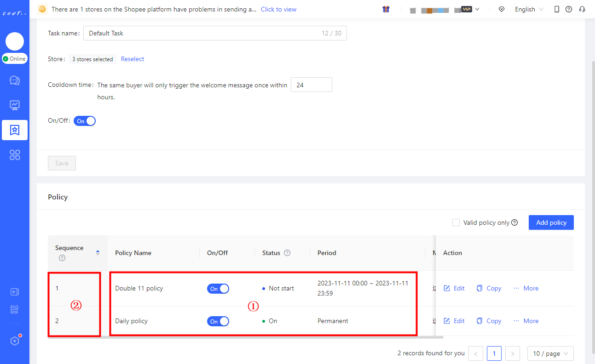Click the Add policy button
The width and height of the screenshot is (595, 364).
(551, 222)
